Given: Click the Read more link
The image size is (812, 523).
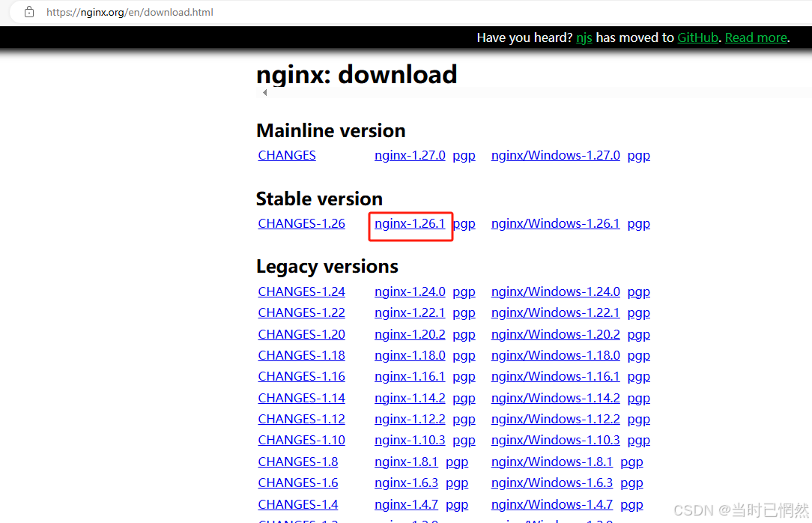Looking at the screenshot, I should tap(755, 37).
